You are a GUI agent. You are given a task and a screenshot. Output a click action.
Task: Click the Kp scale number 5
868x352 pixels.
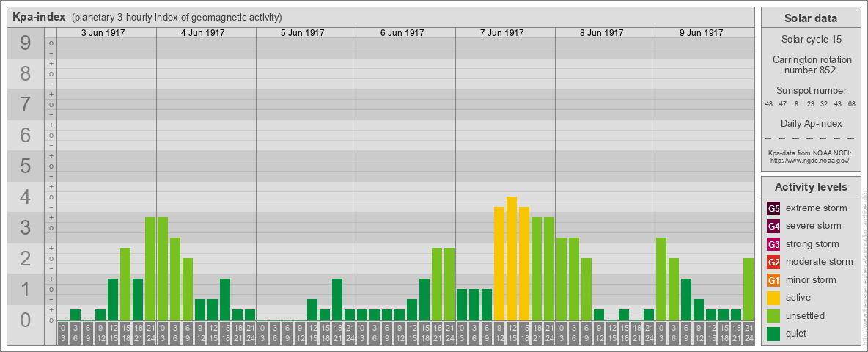click(x=26, y=166)
